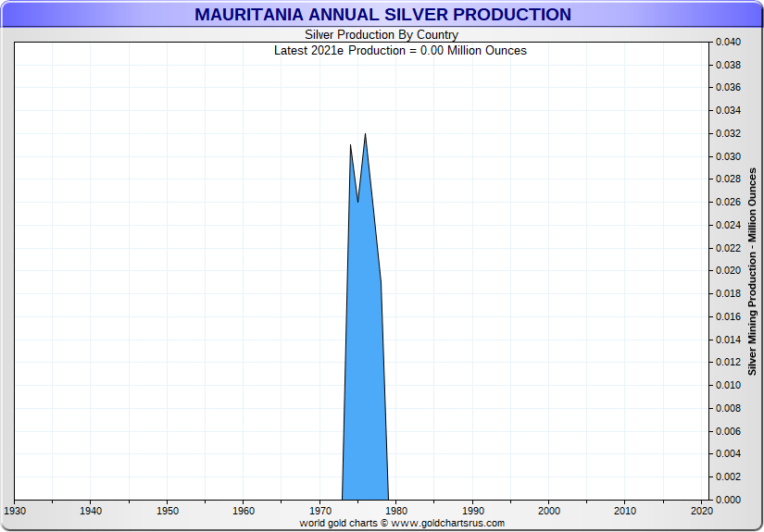Click the vertical Silver Mining Production axis label

point(752,271)
